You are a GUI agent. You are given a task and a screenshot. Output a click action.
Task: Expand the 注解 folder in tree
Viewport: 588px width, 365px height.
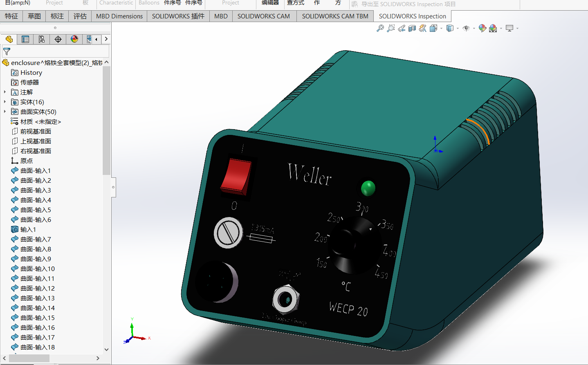point(5,92)
